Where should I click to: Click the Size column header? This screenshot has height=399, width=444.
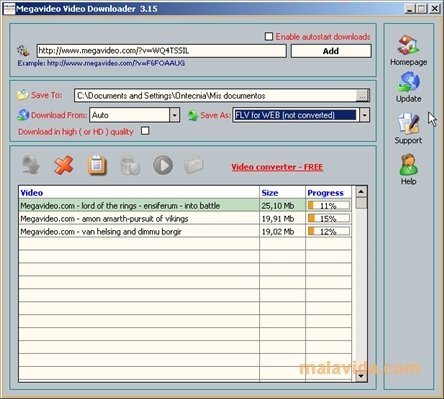[283, 193]
